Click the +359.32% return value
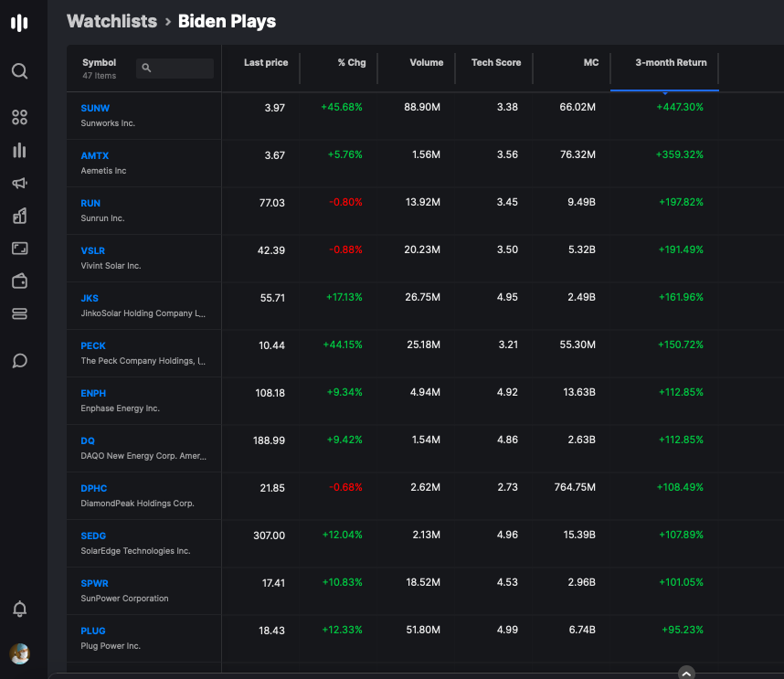Screen dimensions: 784x679 tap(679, 154)
